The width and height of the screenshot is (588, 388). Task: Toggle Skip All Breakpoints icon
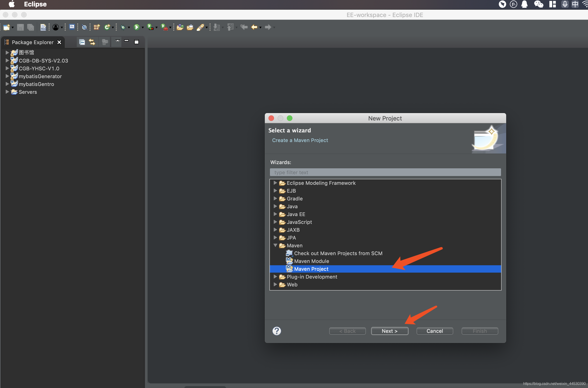coord(84,27)
